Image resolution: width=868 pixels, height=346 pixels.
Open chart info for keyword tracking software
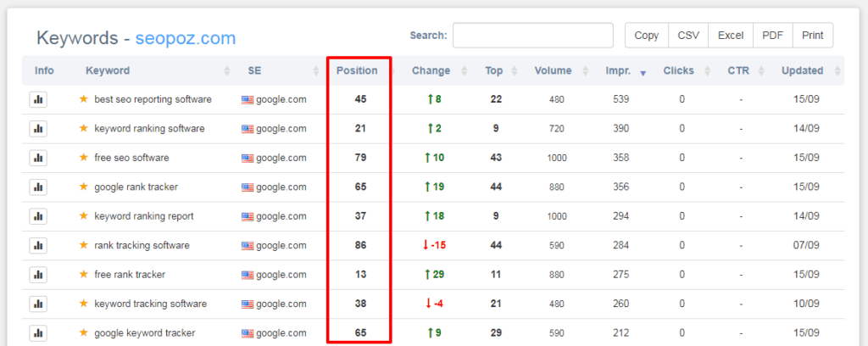click(x=38, y=304)
